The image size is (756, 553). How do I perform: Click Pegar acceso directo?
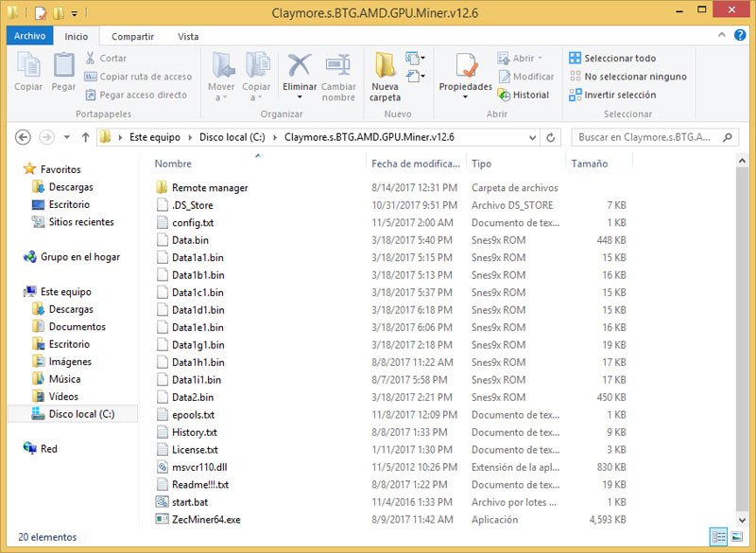(x=136, y=95)
